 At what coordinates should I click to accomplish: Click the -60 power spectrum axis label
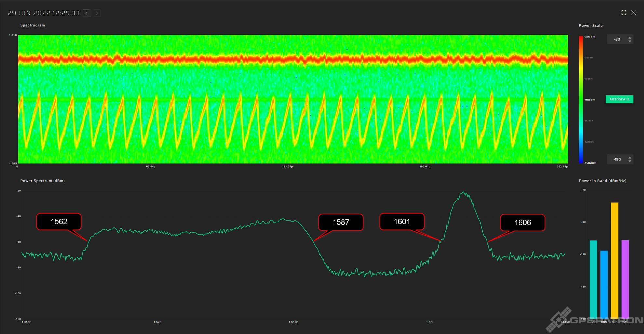tap(19, 242)
